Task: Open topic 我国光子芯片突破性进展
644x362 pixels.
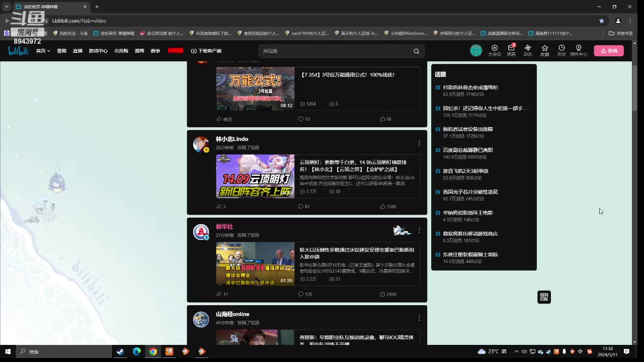Action: pos(470,192)
